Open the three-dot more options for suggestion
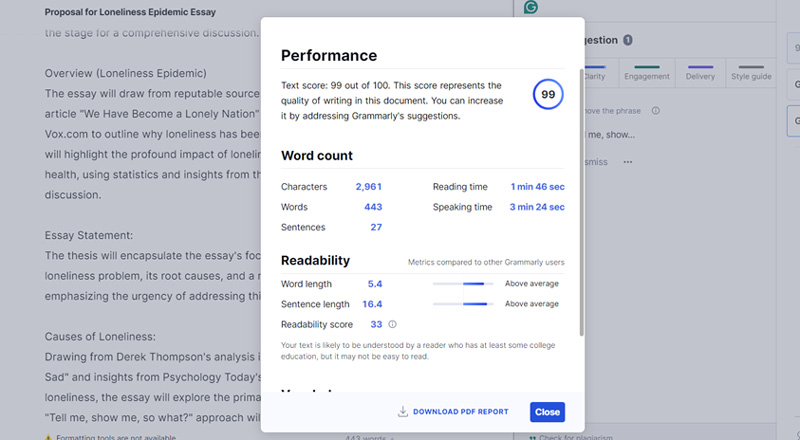Image resolution: width=800 pixels, height=440 pixels. coord(628,161)
